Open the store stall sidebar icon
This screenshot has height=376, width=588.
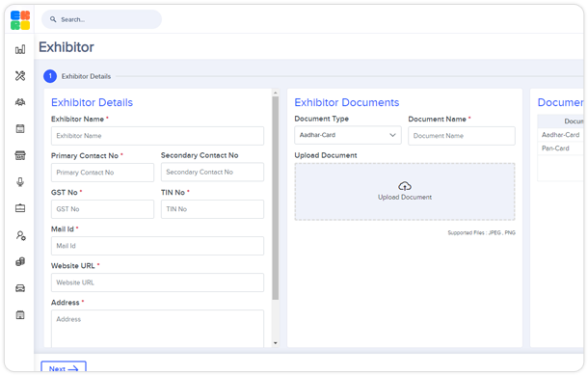point(20,155)
